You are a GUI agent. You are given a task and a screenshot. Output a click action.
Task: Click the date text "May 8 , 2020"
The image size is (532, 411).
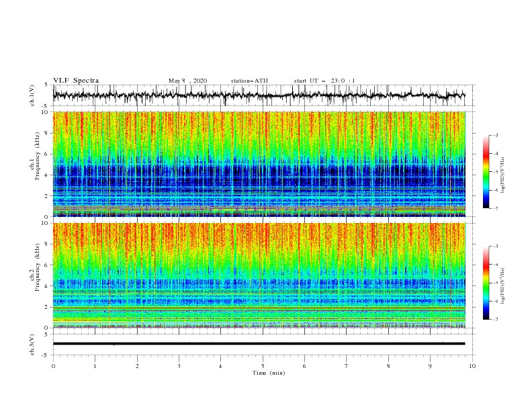coord(187,81)
